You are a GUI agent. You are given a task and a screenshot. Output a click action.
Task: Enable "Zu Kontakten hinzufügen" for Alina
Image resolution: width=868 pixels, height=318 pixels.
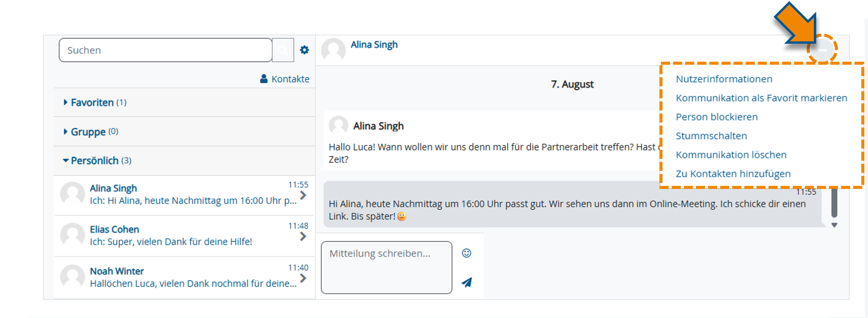pyautogui.click(x=733, y=174)
